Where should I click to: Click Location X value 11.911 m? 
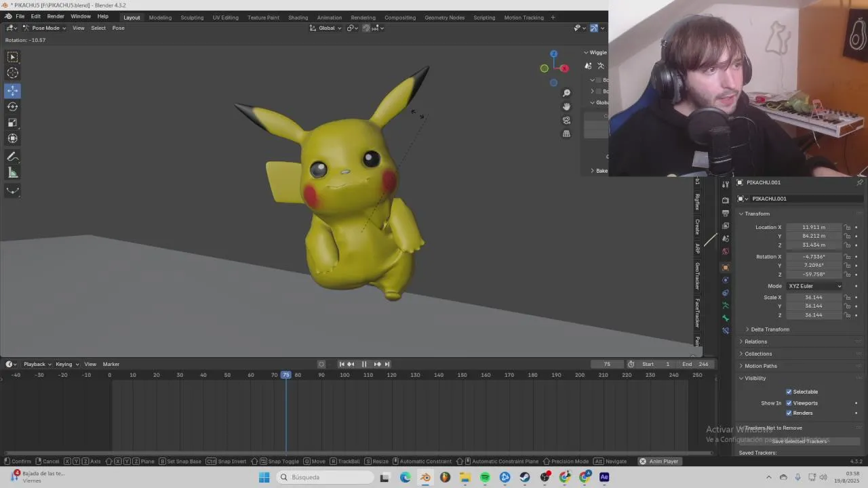814,228
